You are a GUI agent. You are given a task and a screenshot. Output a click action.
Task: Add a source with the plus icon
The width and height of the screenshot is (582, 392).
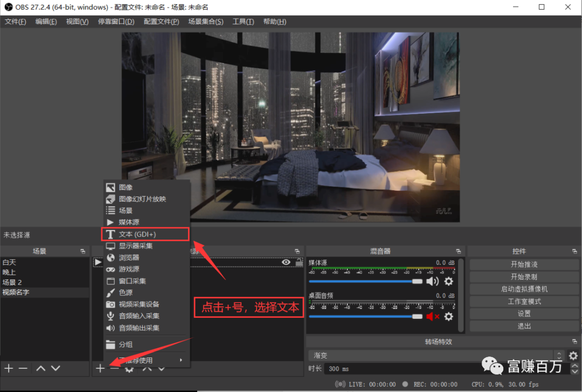[100, 368]
